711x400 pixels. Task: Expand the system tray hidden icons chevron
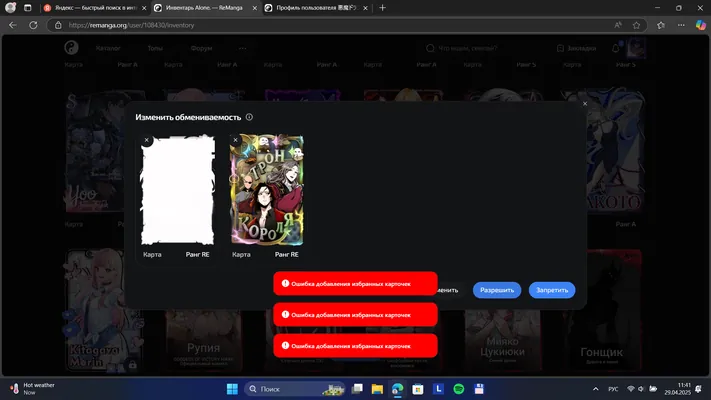[595, 389]
